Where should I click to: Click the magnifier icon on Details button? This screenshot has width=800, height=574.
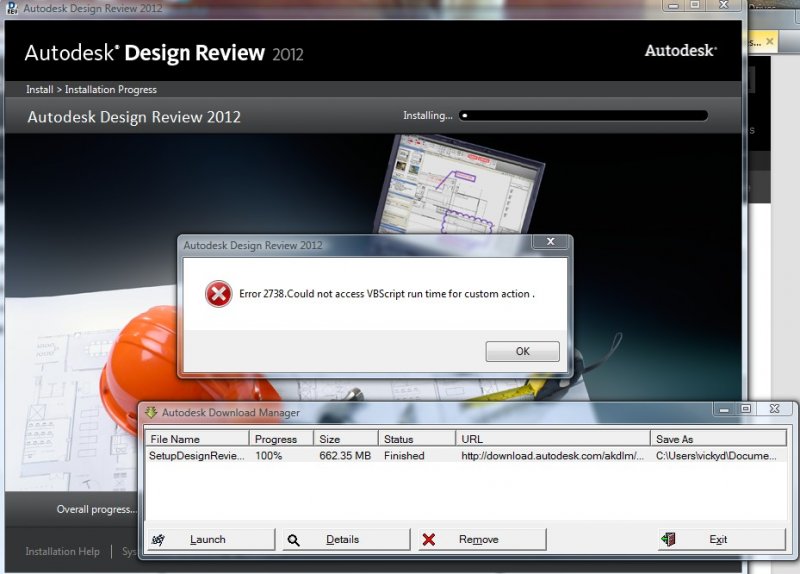[293, 540]
